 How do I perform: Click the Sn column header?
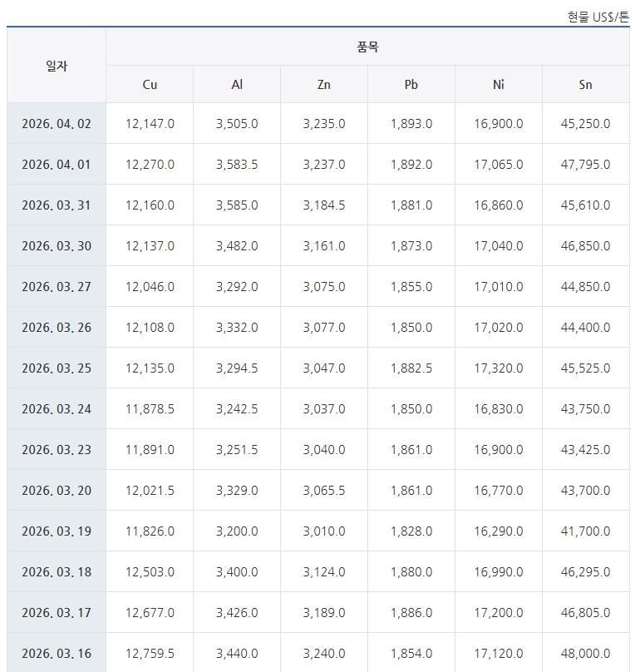coord(586,85)
